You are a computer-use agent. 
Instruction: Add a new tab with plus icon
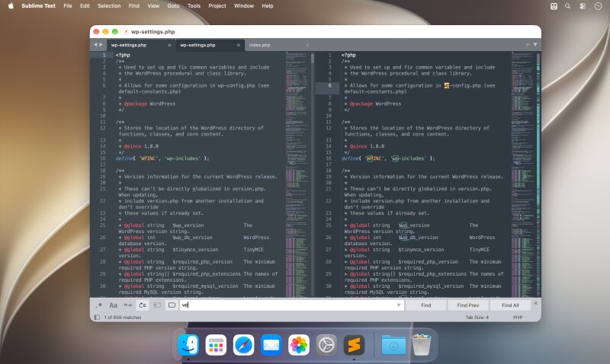pos(528,45)
